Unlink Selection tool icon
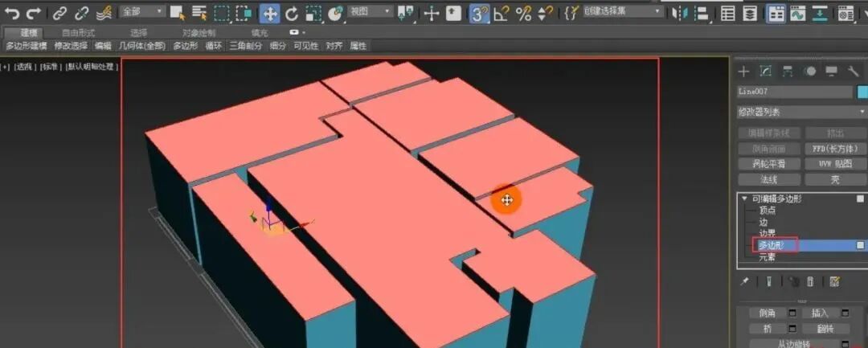Image resolution: width=868 pixels, height=348 pixels. (82, 14)
